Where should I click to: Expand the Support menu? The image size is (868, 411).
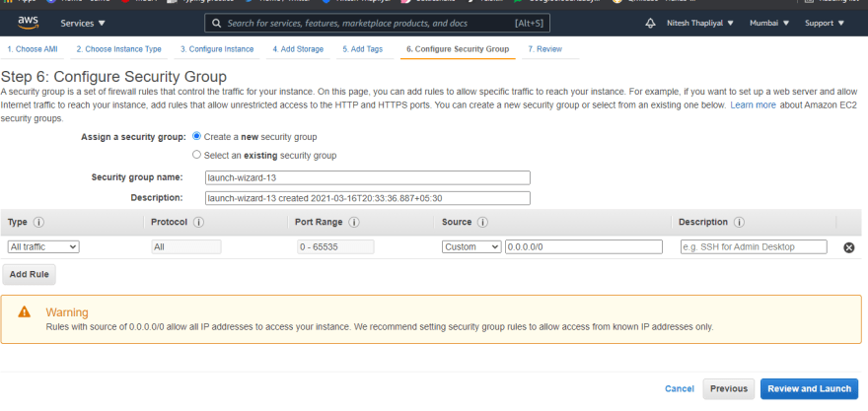tap(825, 24)
